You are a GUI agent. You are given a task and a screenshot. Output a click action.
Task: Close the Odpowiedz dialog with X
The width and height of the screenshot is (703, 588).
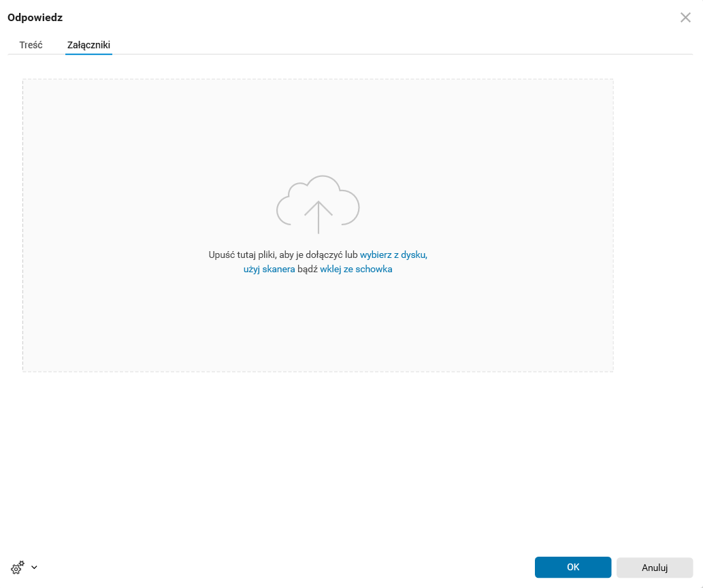pyautogui.click(x=685, y=18)
